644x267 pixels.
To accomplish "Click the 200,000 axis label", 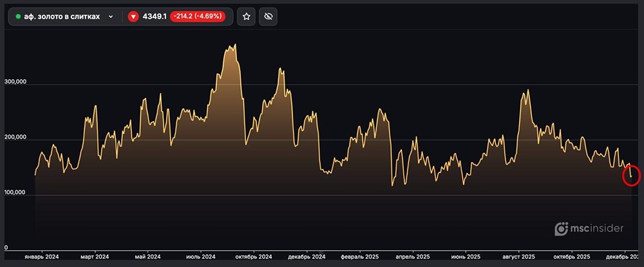I will [15, 137].
